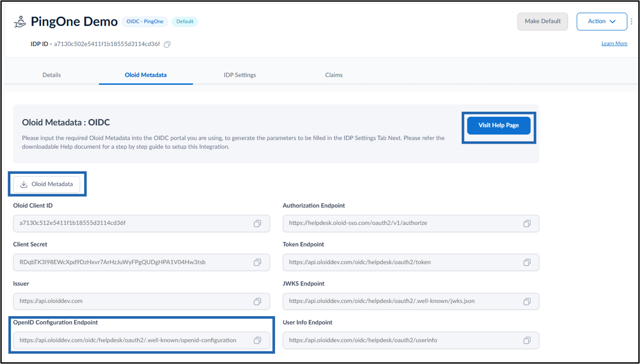Image resolution: width=640 pixels, height=364 pixels.
Task: Click the Oloid Client ID field
Action: click(x=141, y=223)
